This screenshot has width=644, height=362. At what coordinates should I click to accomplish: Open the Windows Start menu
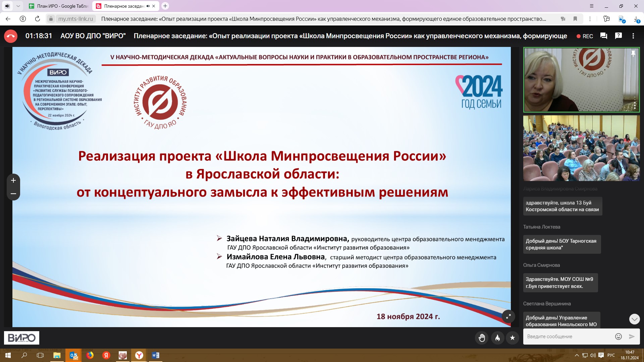[8, 355]
